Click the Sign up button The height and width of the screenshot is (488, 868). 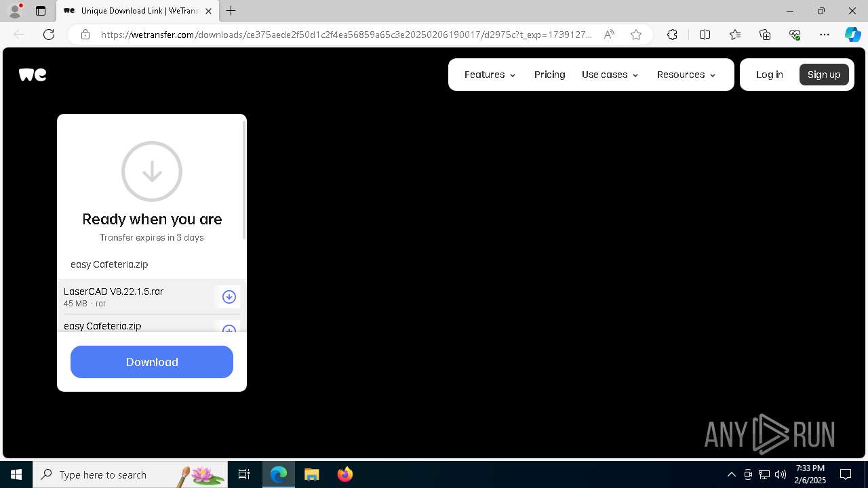pos(824,75)
